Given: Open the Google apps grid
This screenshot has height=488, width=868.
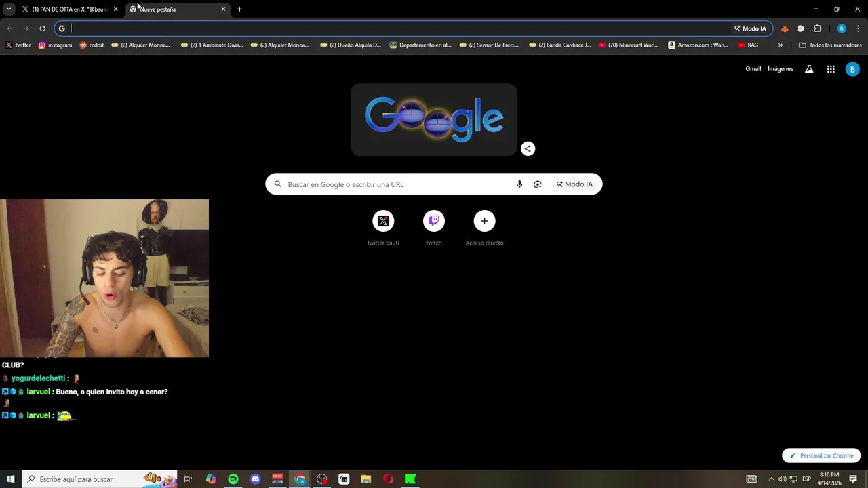Looking at the screenshot, I should 831,69.
